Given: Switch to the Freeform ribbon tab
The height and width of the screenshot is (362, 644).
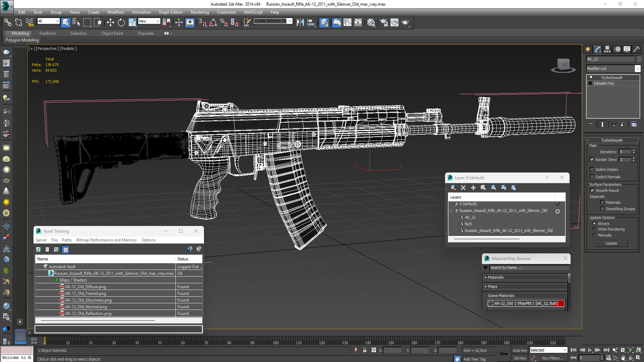Looking at the screenshot, I should pyautogui.click(x=48, y=33).
